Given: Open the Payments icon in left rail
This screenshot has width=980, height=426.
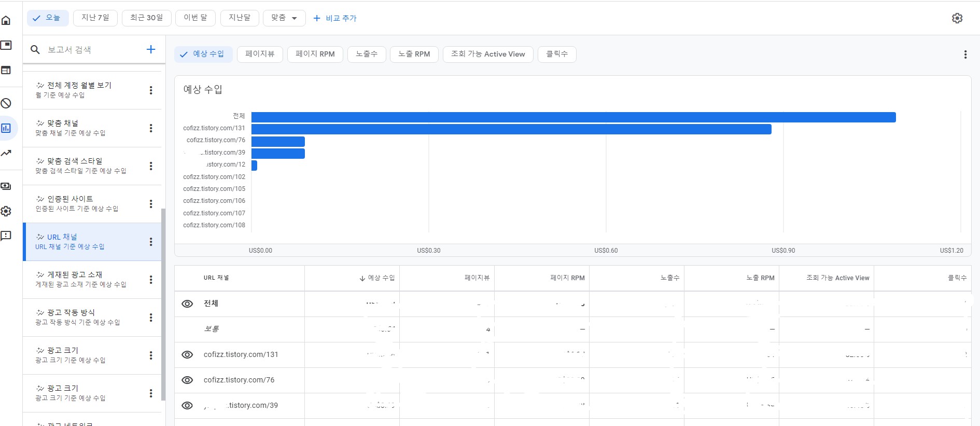Looking at the screenshot, I should (x=6, y=186).
